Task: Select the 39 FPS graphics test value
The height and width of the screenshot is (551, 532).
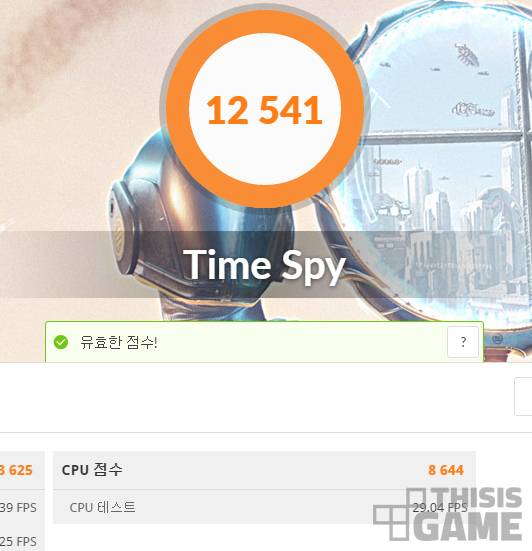Action: tap(18, 507)
